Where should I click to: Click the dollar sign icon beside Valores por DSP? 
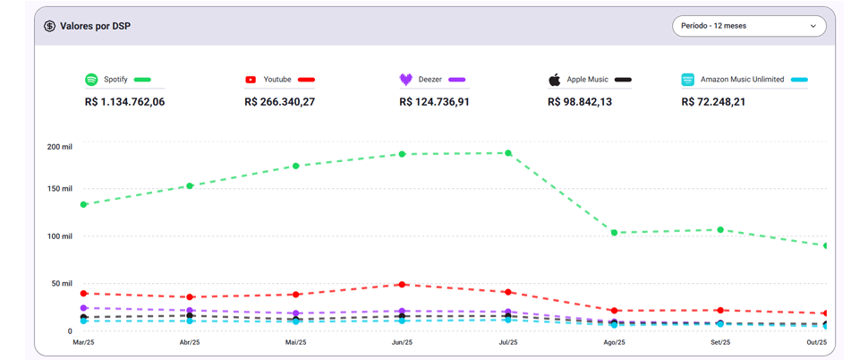click(50, 26)
